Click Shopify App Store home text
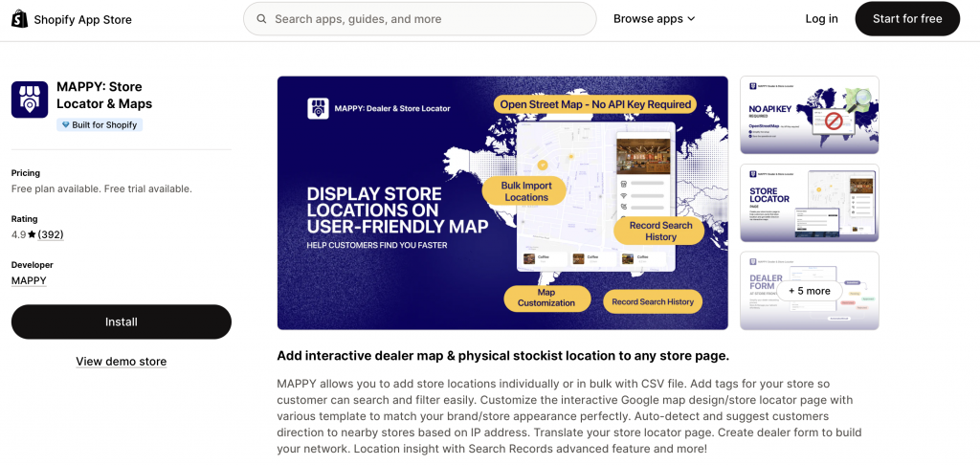Image resolution: width=980 pixels, height=465 pixels. click(x=82, y=19)
